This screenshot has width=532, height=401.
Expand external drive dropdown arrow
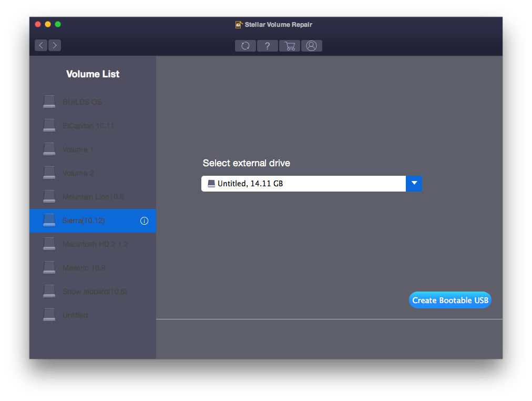pyautogui.click(x=414, y=184)
